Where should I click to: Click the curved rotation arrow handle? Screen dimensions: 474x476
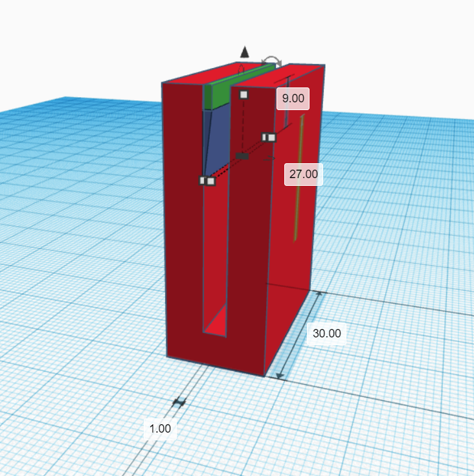click(x=271, y=60)
